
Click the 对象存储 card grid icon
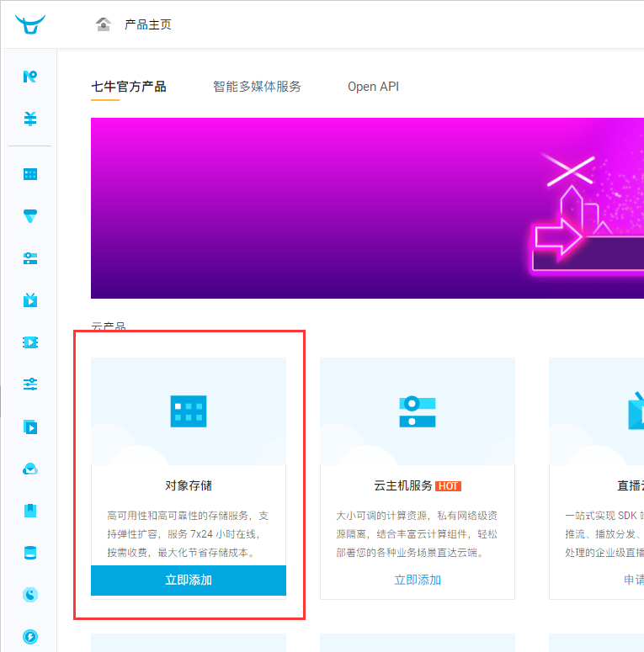(x=189, y=411)
